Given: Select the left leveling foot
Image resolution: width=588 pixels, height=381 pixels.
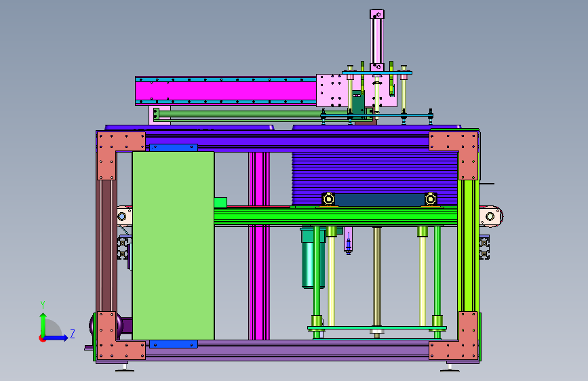Looking at the screenshot, I should pos(125,367).
